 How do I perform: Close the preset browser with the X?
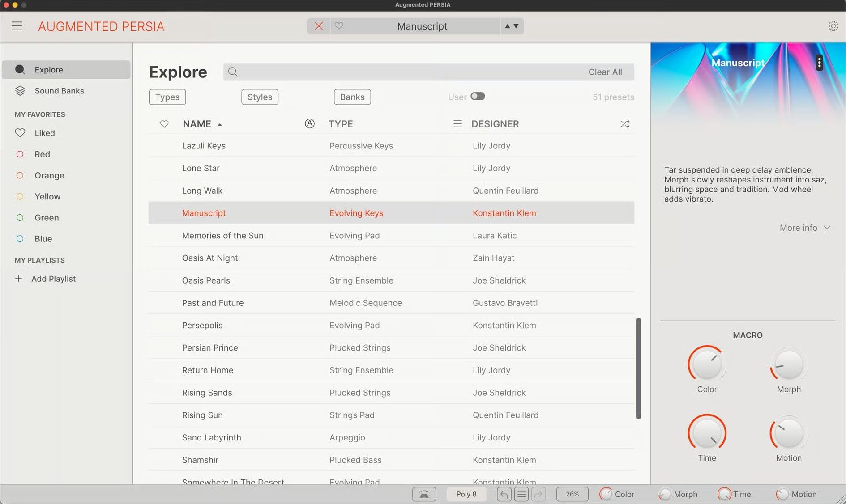coord(318,26)
